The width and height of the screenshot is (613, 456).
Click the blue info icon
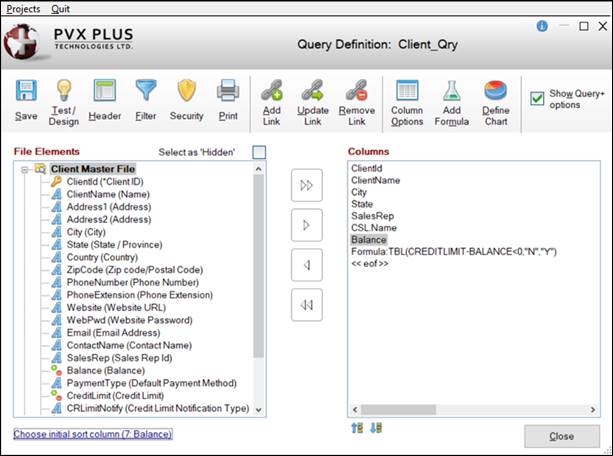(x=542, y=26)
